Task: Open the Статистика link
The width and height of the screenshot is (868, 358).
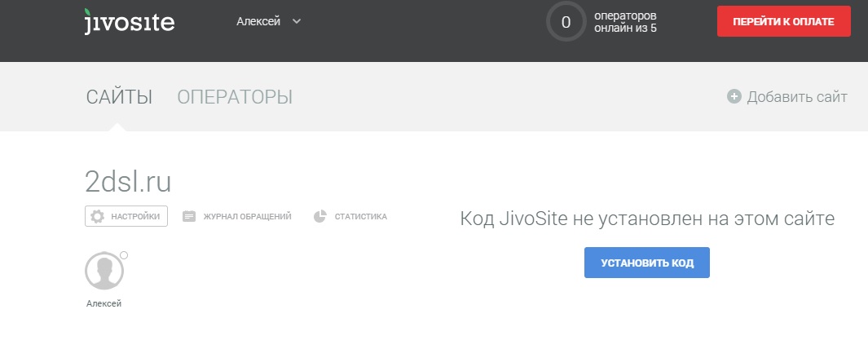Action: tap(360, 216)
